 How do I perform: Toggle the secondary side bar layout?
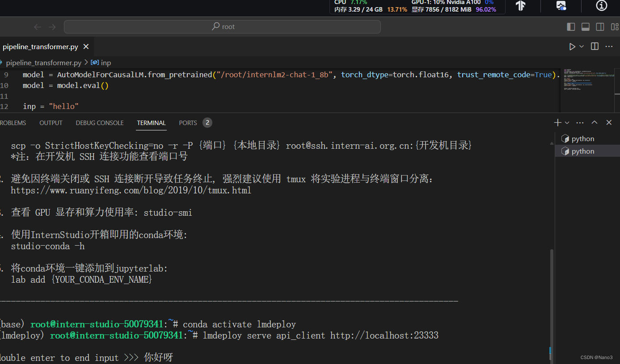point(600,27)
